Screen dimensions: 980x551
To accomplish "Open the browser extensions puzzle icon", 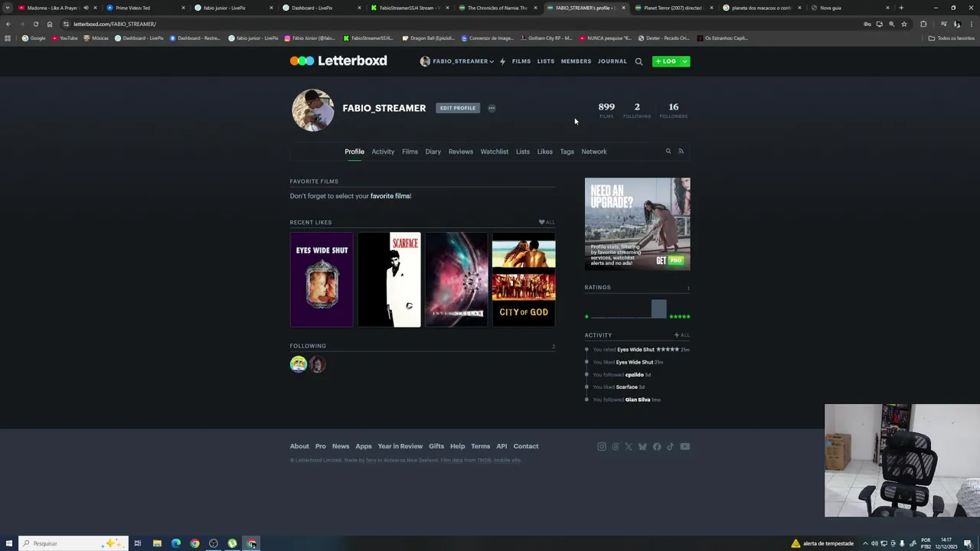I will 923,24.
